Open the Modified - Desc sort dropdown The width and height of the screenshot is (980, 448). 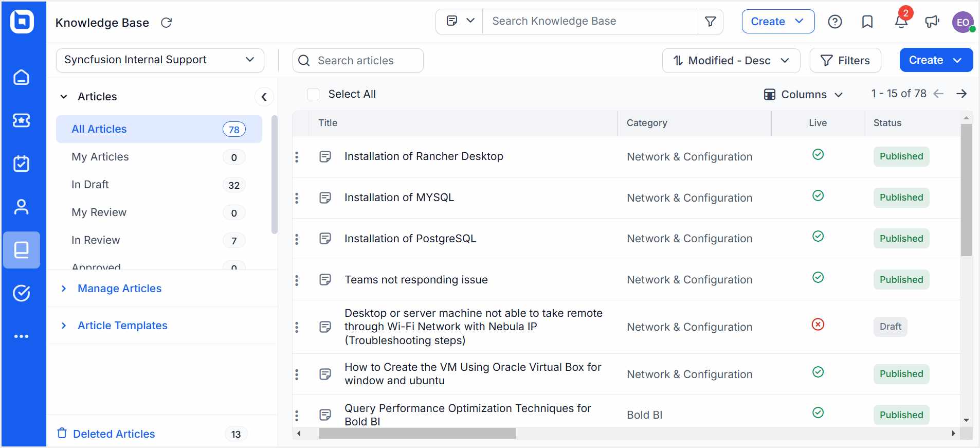tap(731, 61)
